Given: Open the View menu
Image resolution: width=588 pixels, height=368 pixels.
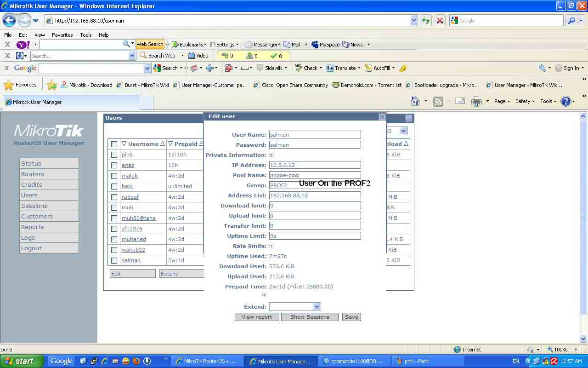Looking at the screenshot, I should point(40,35).
